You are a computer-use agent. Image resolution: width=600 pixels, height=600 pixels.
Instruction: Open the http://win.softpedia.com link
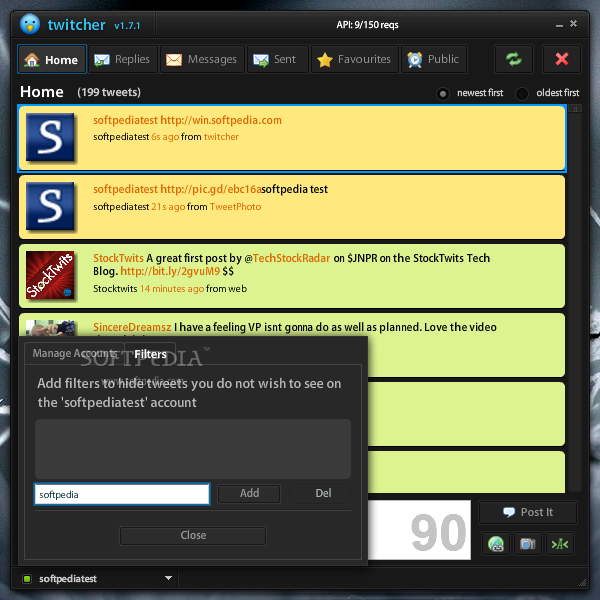point(221,120)
